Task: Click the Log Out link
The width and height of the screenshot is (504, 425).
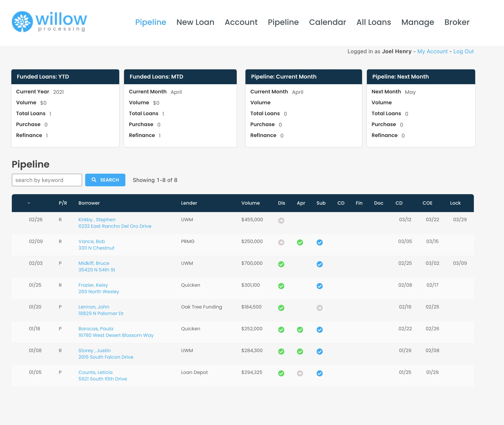Action: tap(463, 51)
